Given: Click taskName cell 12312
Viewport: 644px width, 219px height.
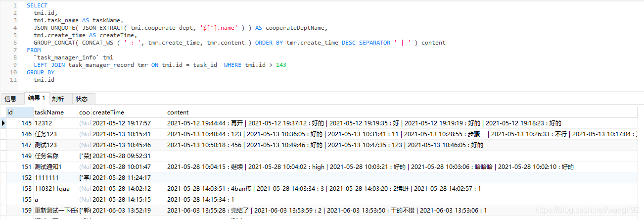Looking at the screenshot, I should click(55, 123).
